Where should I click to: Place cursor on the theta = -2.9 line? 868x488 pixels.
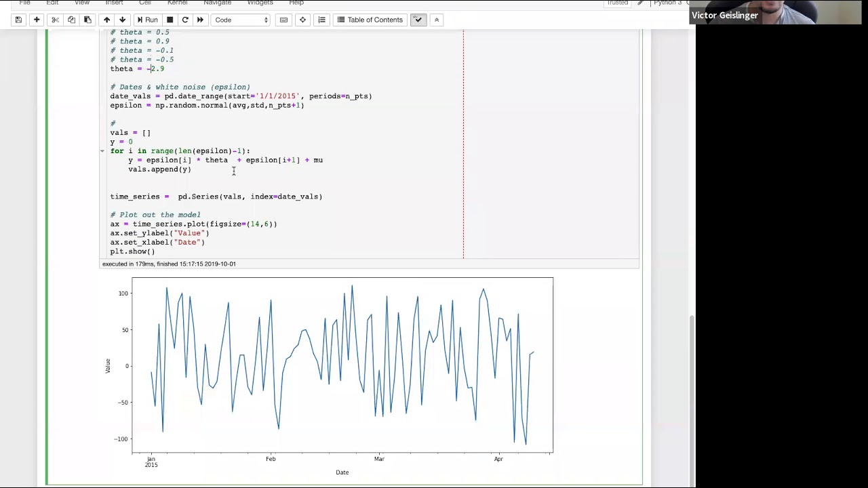coord(137,68)
